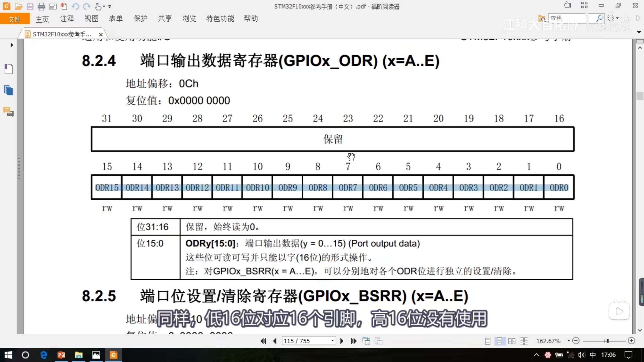
Task: Click the Open folder icon
Action: pyautogui.click(x=18, y=6)
